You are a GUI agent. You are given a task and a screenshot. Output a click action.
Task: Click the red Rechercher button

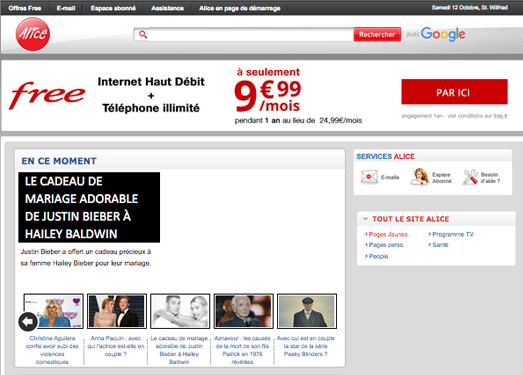click(x=377, y=34)
